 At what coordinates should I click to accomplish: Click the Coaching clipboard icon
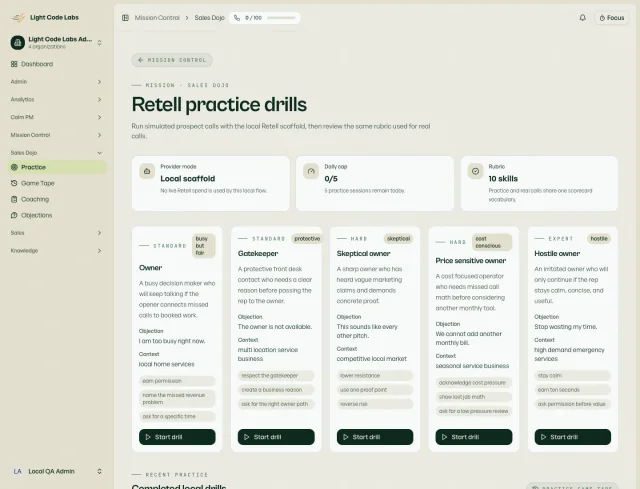(14, 199)
